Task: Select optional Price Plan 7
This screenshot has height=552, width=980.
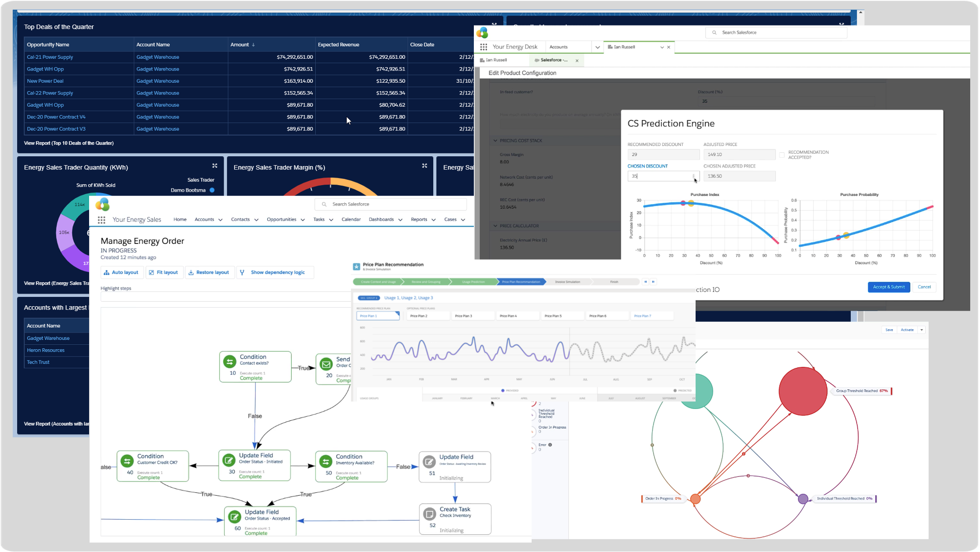Action: tap(652, 316)
